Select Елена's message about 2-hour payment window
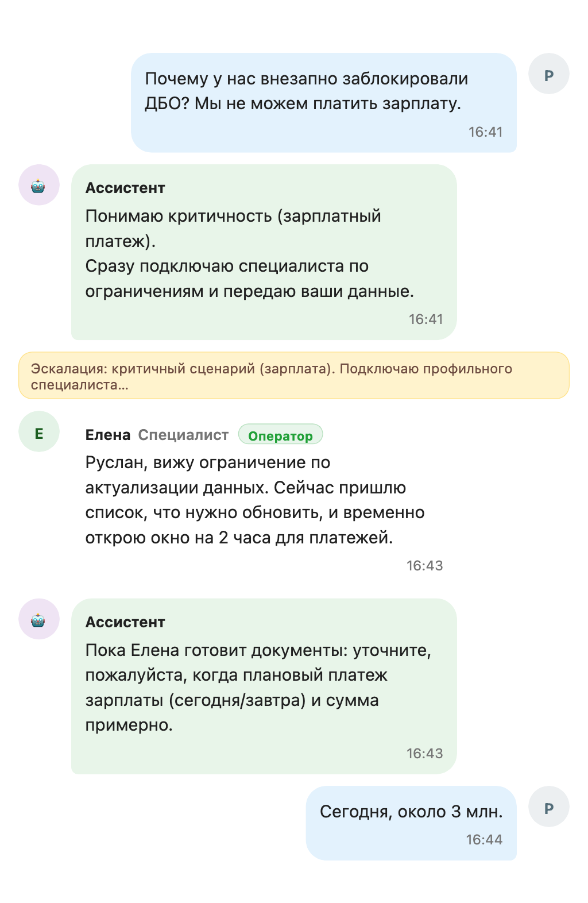 point(254,500)
